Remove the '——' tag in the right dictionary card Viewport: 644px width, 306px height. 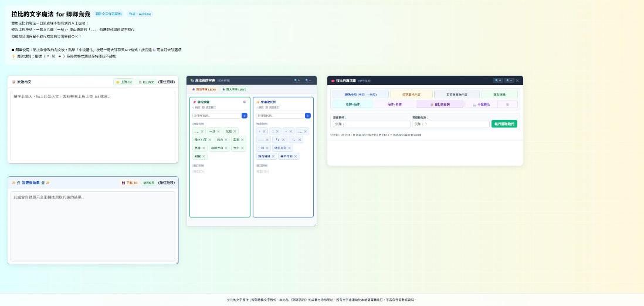point(267,140)
